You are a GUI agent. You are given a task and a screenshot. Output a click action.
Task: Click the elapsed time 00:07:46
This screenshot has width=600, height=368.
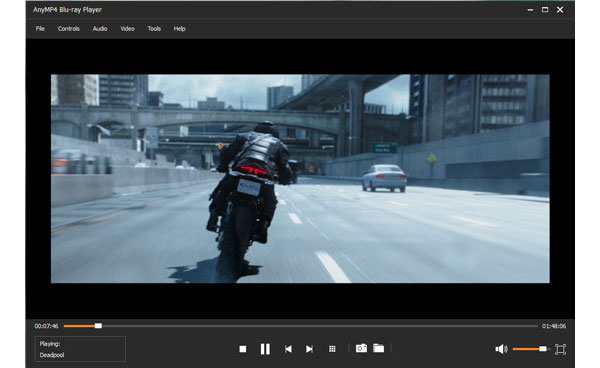coord(46,326)
